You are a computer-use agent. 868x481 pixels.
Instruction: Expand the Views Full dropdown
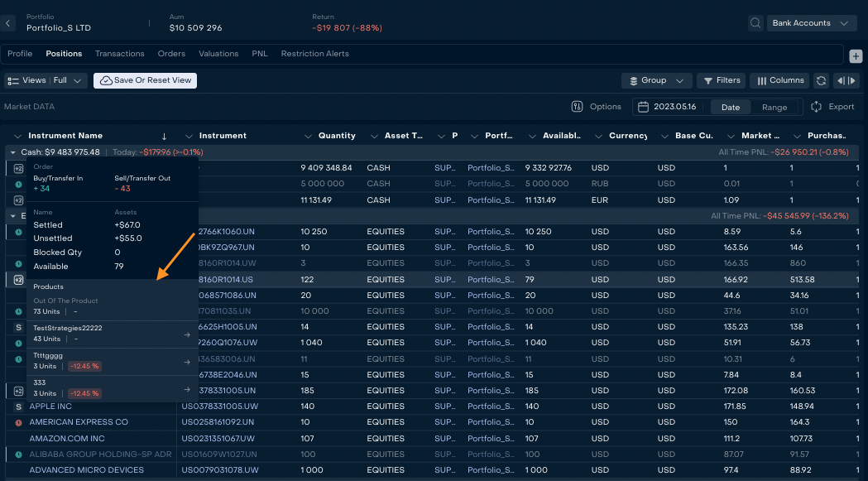pos(46,80)
